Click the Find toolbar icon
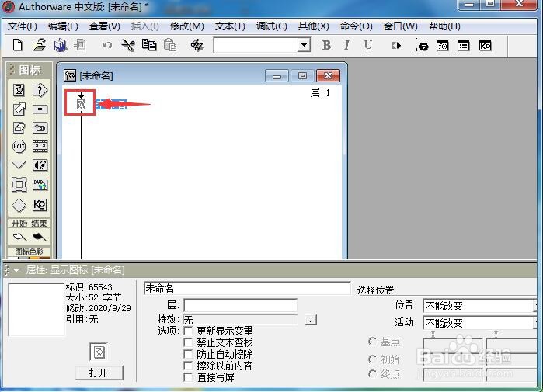543x392 pixels. coord(197,45)
